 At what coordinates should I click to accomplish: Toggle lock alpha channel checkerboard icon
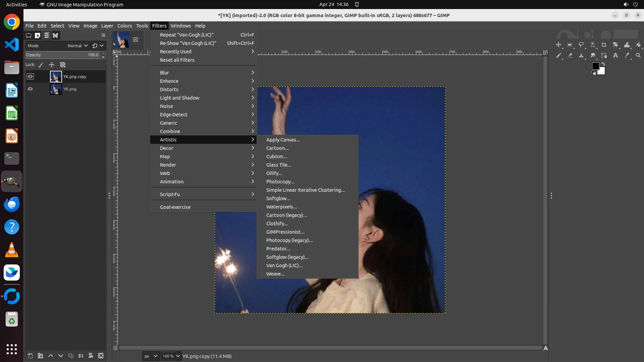(63, 65)
